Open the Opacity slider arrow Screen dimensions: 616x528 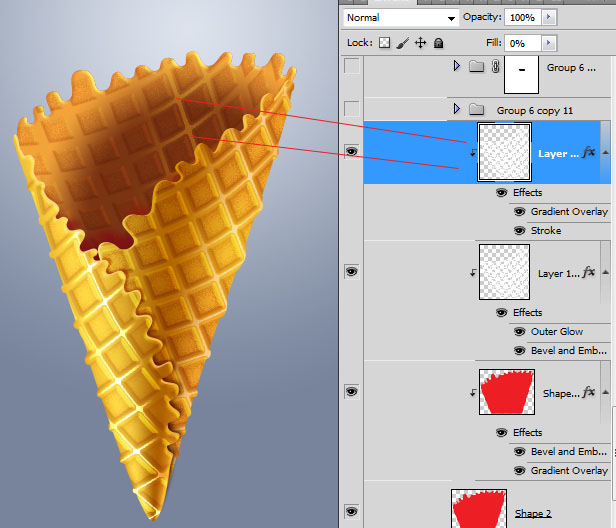pyautogui.click(x=549, y=18)
